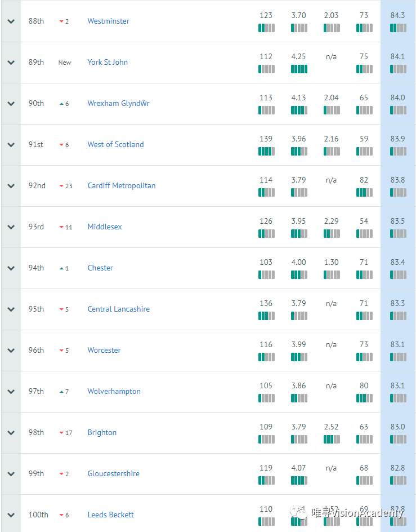Expand the Gloucestershire row chevron
The image size is (416, 532).
(x=11, y=473)
